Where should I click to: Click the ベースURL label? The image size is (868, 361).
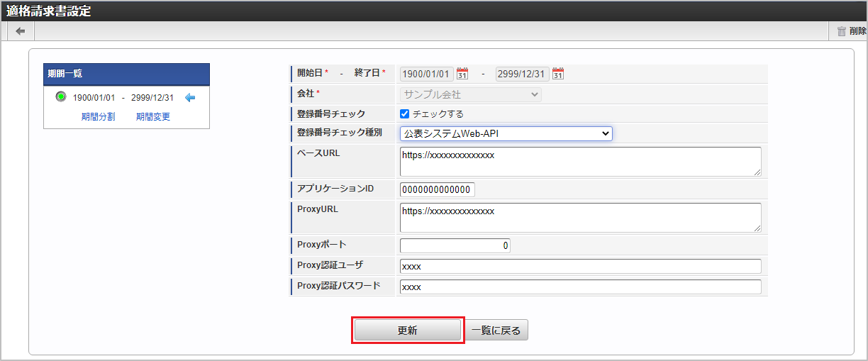click(318, 152)
